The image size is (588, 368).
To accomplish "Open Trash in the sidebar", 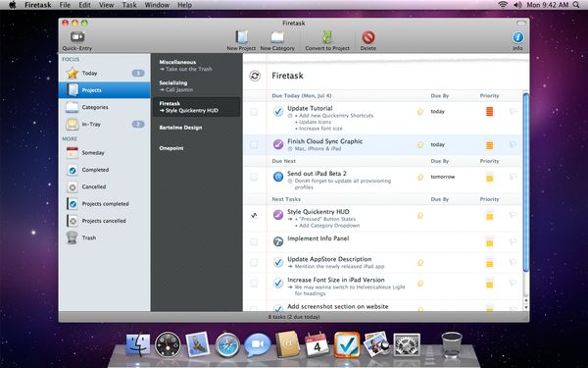I will (x=105, y=237).
